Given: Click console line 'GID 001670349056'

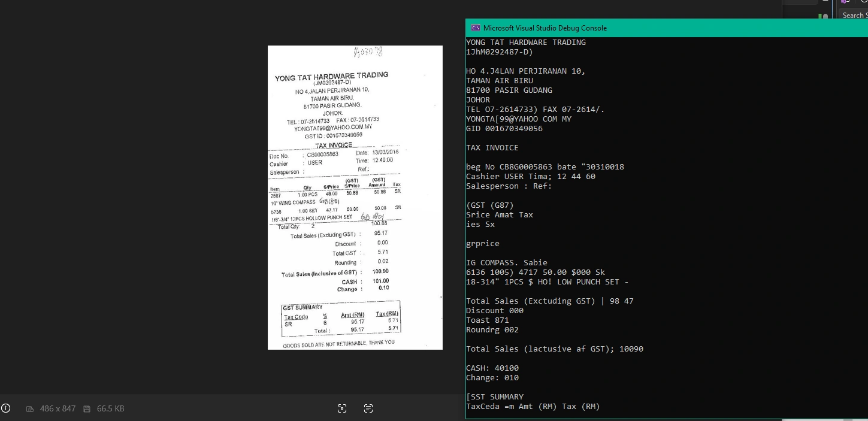Looking at the screenshot, I should 504,129.
